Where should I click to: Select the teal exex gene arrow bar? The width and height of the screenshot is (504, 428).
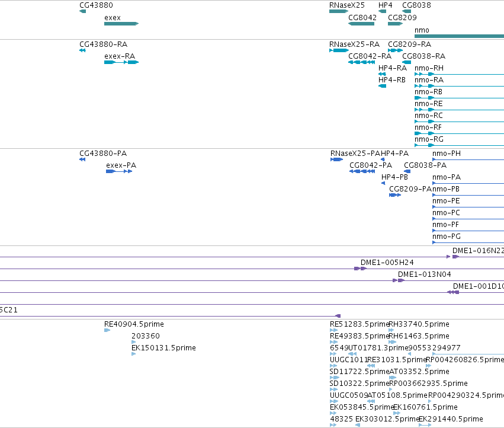pyautogui.click(x=121, y=24)
